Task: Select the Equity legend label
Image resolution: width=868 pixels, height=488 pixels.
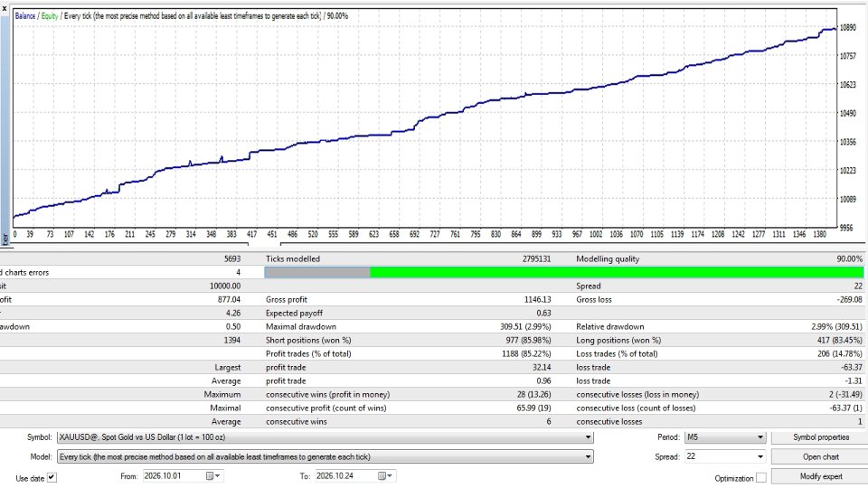Action: click(49, 16)
